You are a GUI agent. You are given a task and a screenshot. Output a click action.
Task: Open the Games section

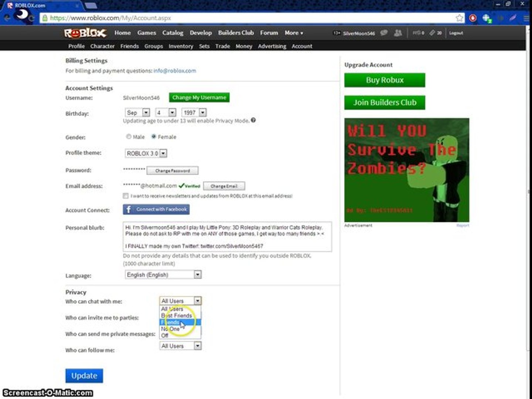pos(147,33)
